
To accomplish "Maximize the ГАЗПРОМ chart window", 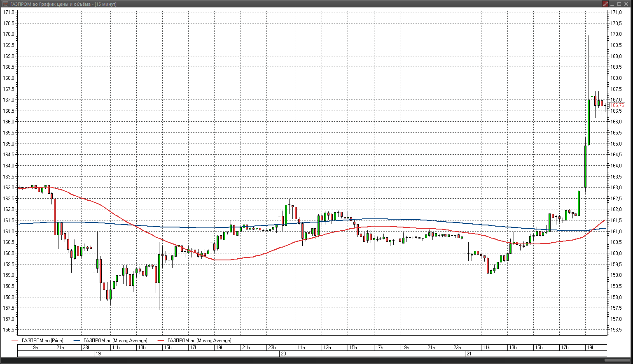I will [x=619, y=4].
